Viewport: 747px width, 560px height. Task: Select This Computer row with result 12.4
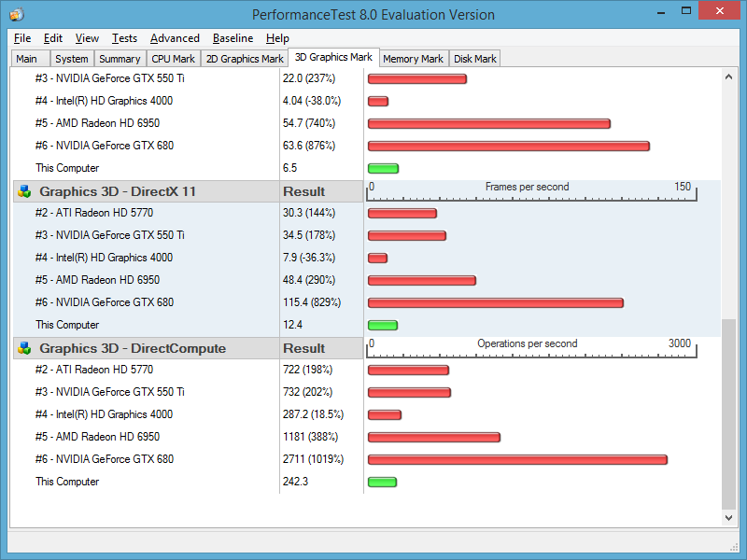coord(367,325)
